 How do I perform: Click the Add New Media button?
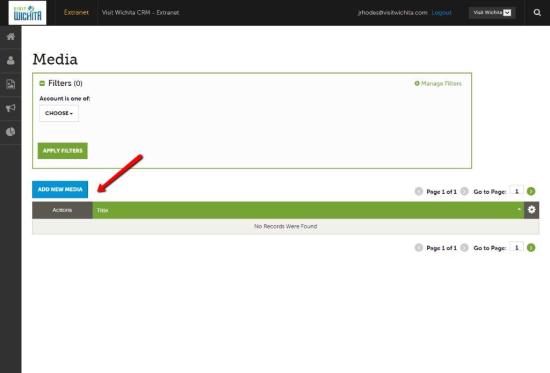click(60, 189)
